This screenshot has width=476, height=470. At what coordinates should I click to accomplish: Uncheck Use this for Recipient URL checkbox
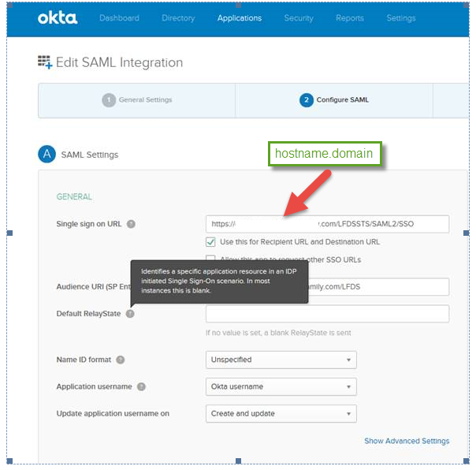pyautogui.click(x=210, y=242)
